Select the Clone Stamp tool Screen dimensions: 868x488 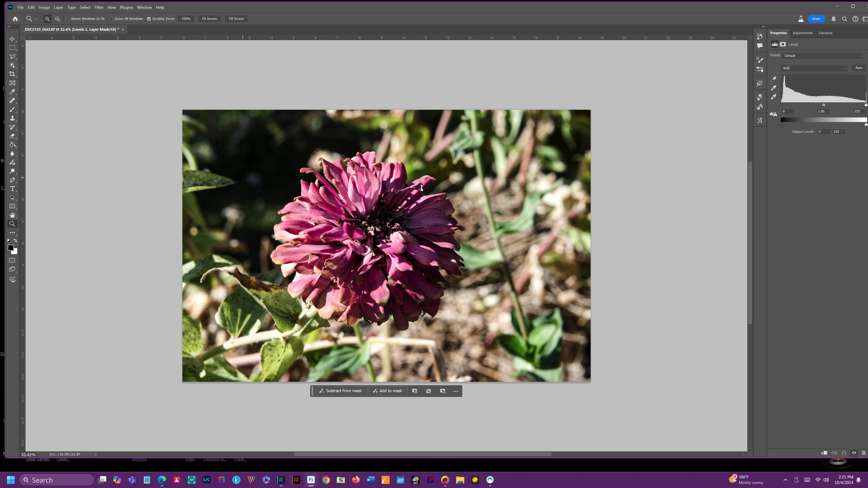[12, 118]
